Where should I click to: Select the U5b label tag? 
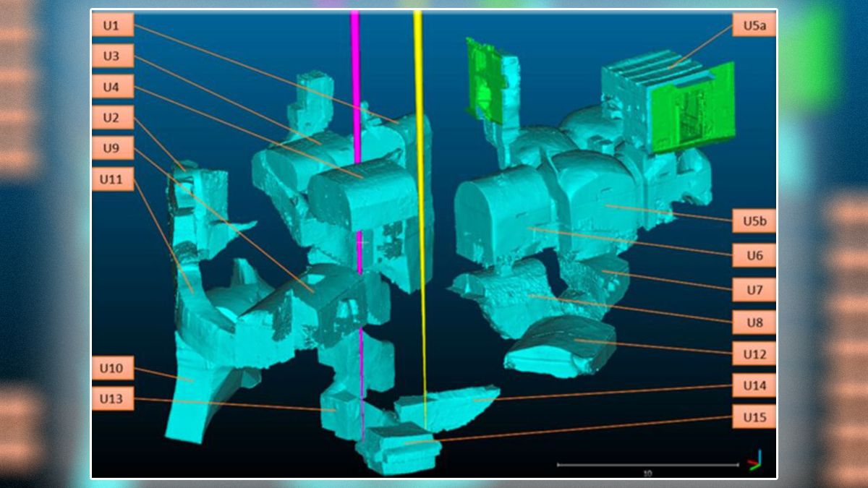pos(754,221)
